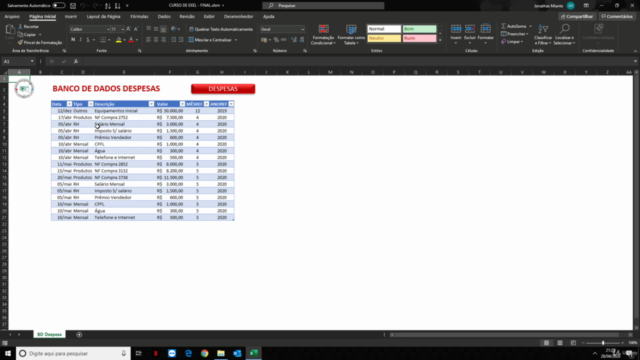The image size is (640, 360).
Task: Click Mesclar e Centralizar
Action: (x=211, y=40)
